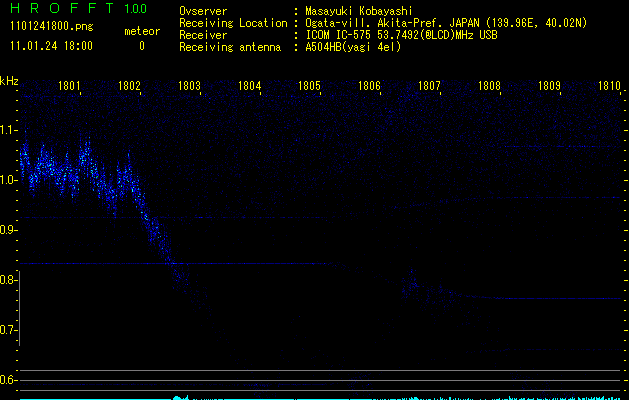The height and width of the screenshot is (400, 629).
Task: Click location Ogata-vill. Akita-Pref. JAPAN
Action: (392, 23)
